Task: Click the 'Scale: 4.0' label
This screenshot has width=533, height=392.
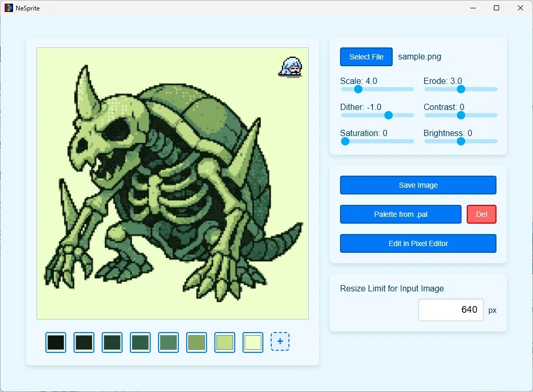Action: (358, 81)
